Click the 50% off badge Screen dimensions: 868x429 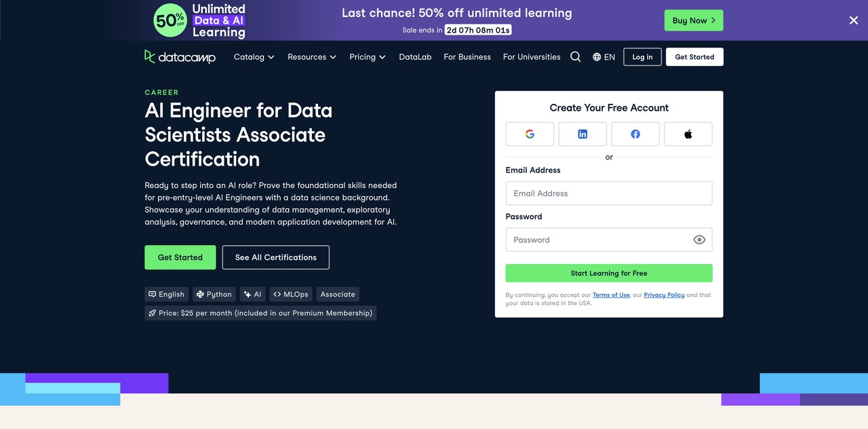click(170, 20)
